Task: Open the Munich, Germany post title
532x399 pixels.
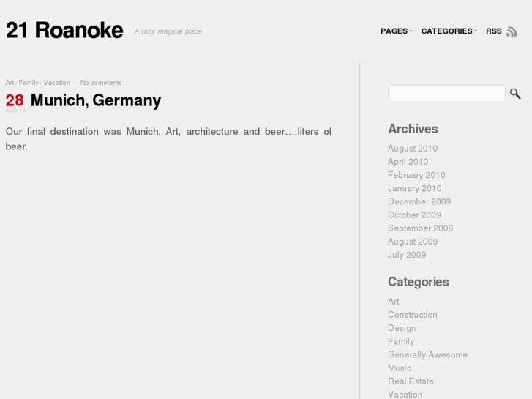Action: [x=96, y=100]
